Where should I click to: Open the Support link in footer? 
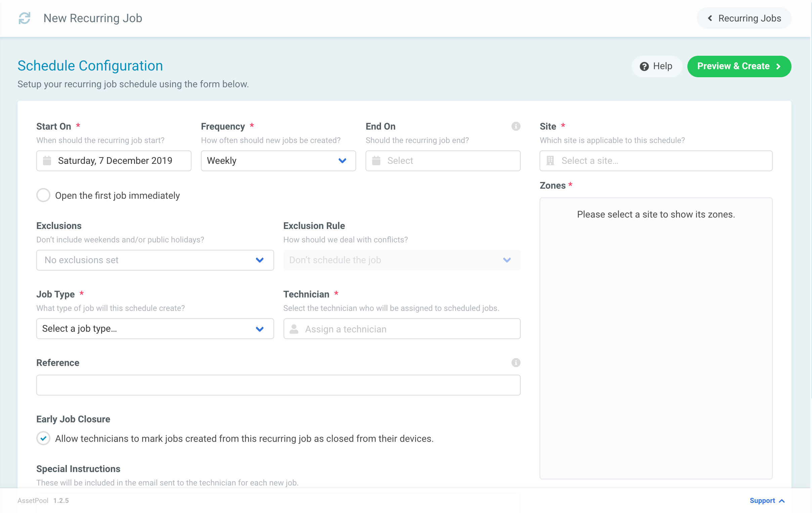coord(767,501)
